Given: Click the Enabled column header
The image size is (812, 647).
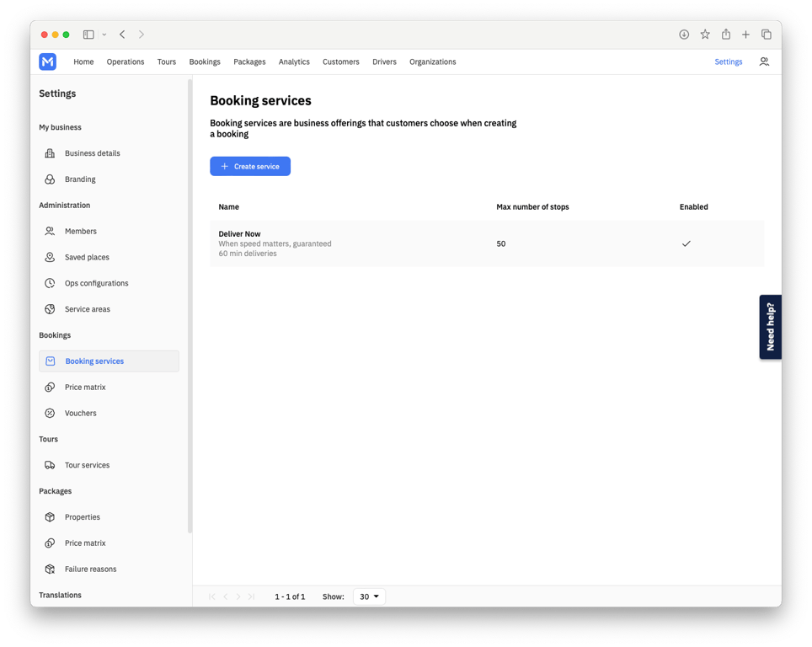Looking at the screenshot, I should [x=693, y=206].
